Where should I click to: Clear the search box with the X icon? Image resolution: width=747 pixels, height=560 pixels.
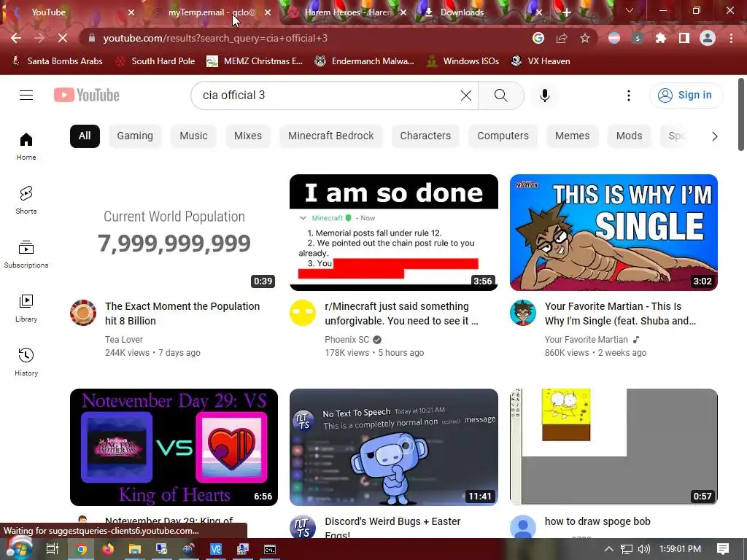click(x=466, y=96)
